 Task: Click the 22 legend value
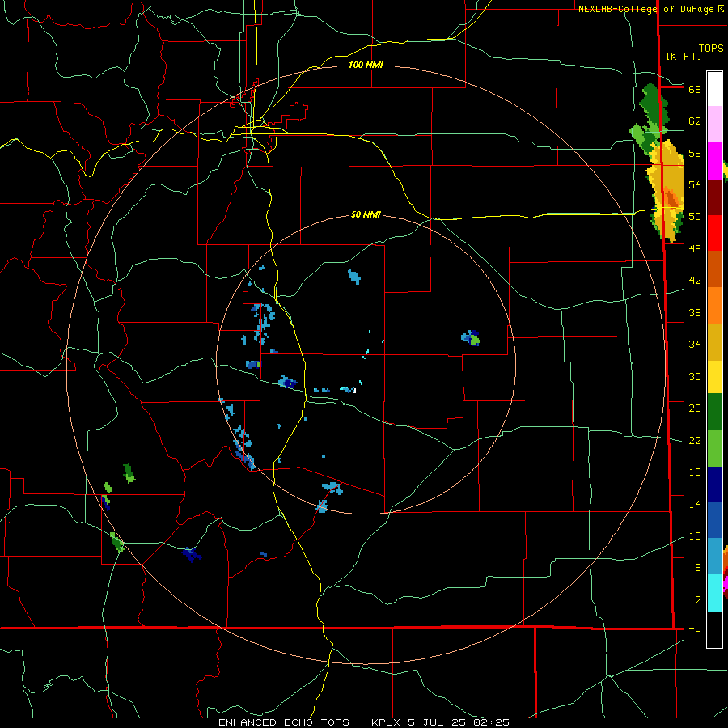[695, 441]
